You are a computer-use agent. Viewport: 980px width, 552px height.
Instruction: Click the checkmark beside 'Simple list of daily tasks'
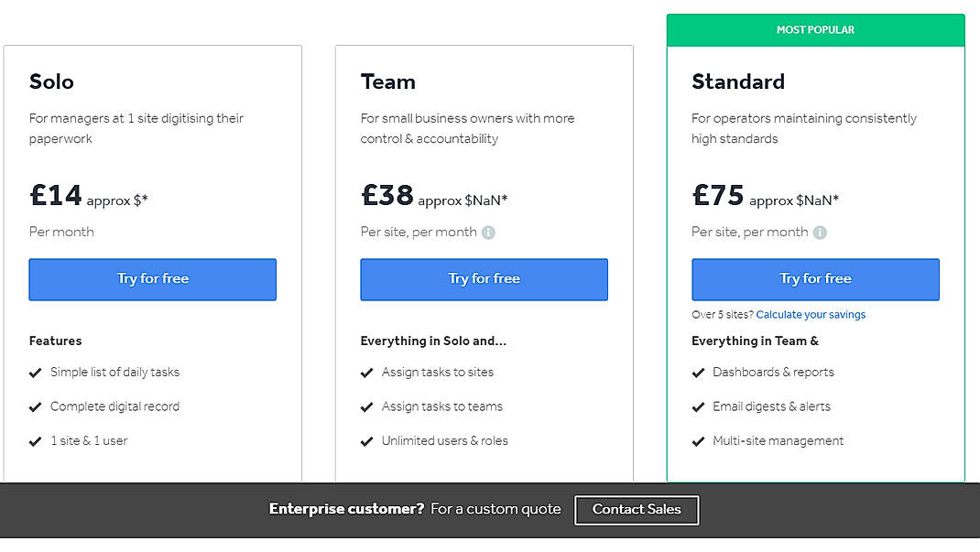tap(35, 373)
